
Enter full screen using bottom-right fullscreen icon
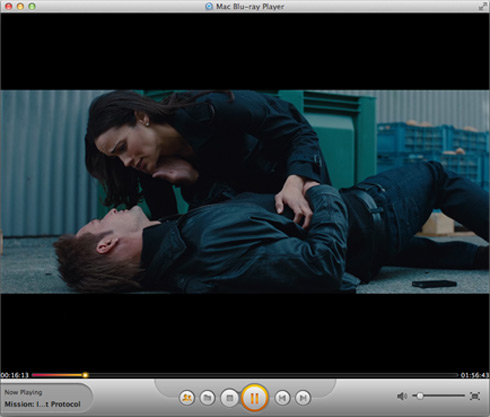475,396
